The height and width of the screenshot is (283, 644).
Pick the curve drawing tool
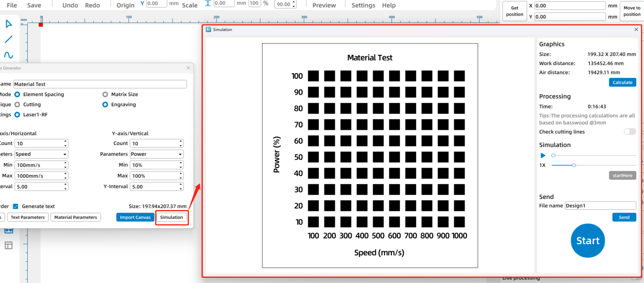[x=9, y=55]
